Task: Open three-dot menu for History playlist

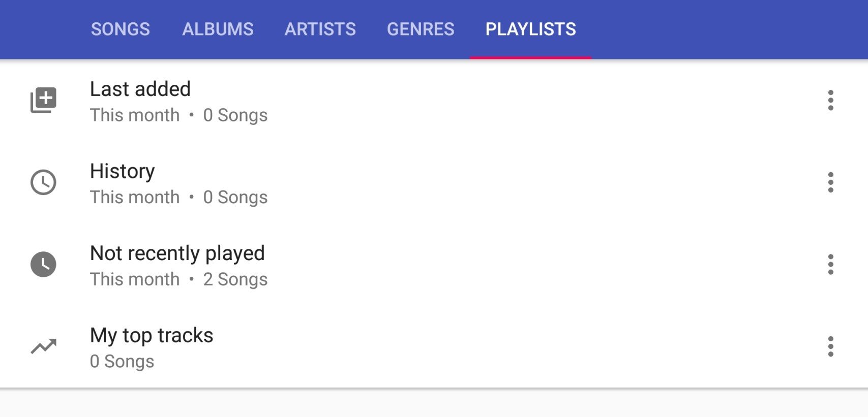Action: coord(830,182)
